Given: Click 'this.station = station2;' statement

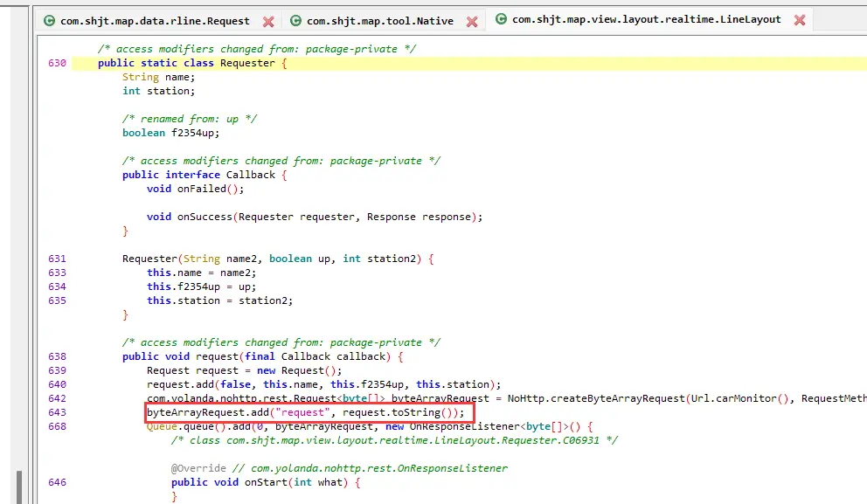Looking at the screenshot, I should coord(219,300).
